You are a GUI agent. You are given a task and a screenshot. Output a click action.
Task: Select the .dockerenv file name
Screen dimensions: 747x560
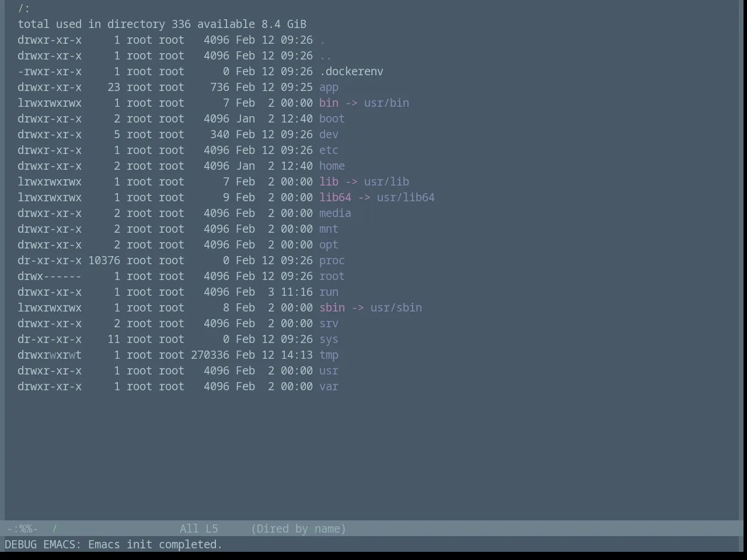click(x=351, y=72)
